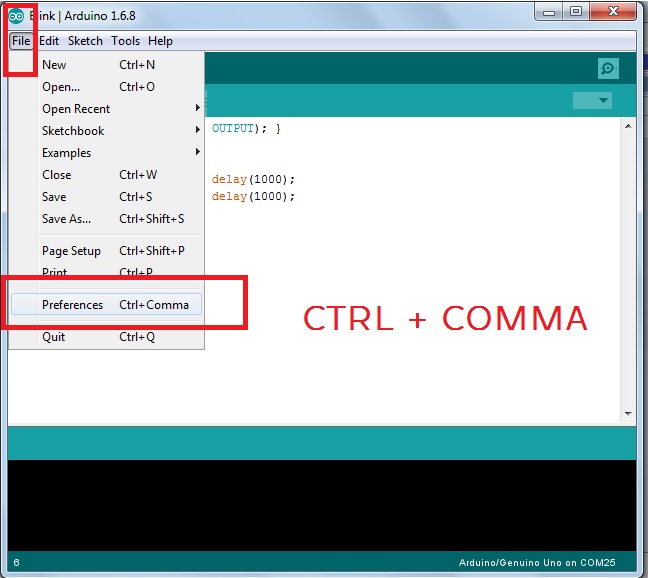Open the File menu
Viewport: 648px width, 578px height.
(x=21, y=41)
